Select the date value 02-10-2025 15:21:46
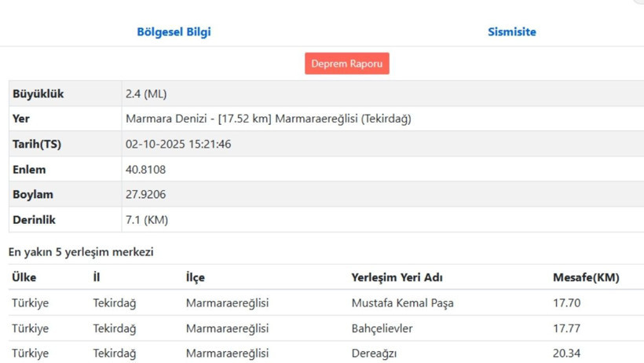 click(178, 145)
